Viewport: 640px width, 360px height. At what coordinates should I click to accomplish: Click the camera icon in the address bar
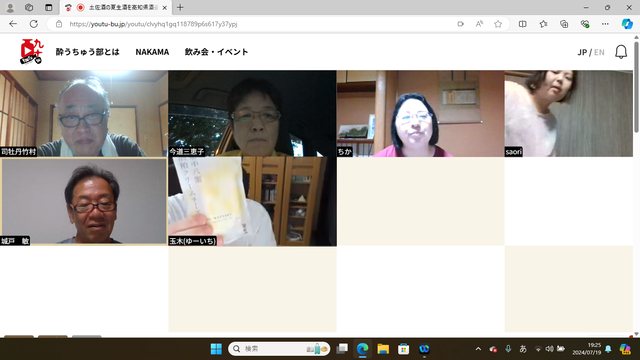tap(460, 24)
